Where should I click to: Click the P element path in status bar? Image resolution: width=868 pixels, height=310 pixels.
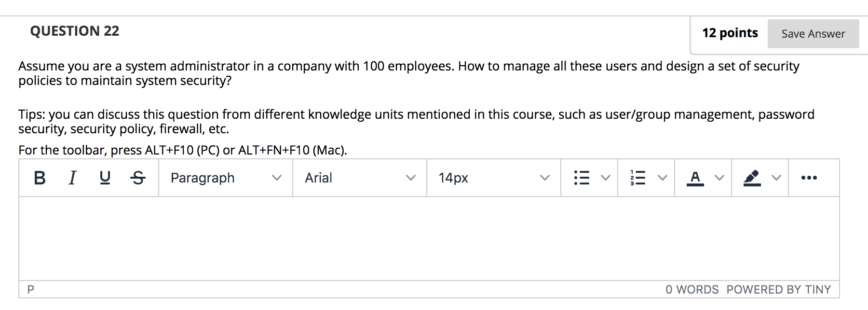tap(31, 290)
